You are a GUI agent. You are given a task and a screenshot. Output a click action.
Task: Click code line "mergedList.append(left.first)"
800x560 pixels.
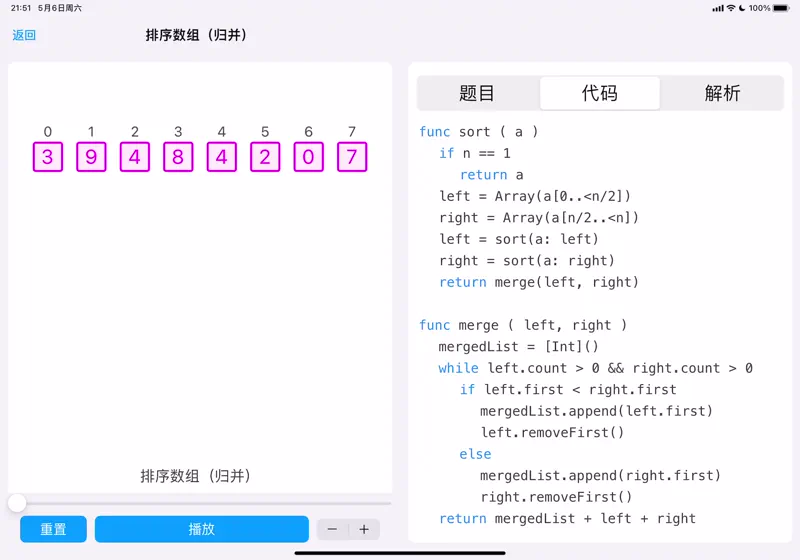(596, 411)
